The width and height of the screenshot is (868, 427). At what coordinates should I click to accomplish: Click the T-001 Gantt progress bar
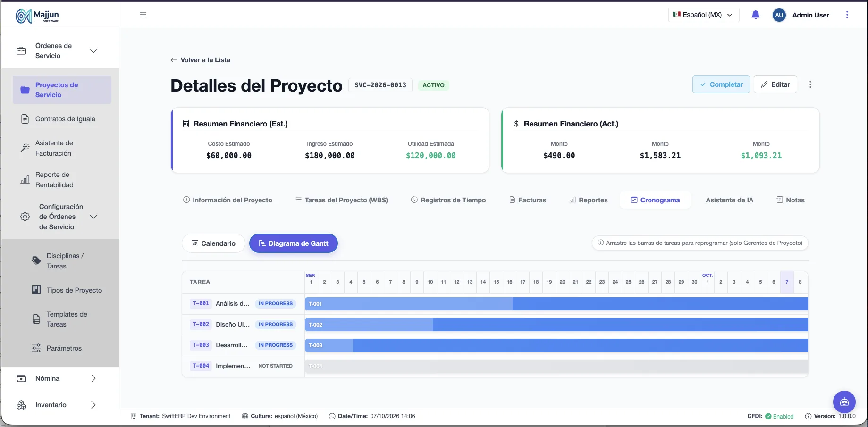pos(556,304)
